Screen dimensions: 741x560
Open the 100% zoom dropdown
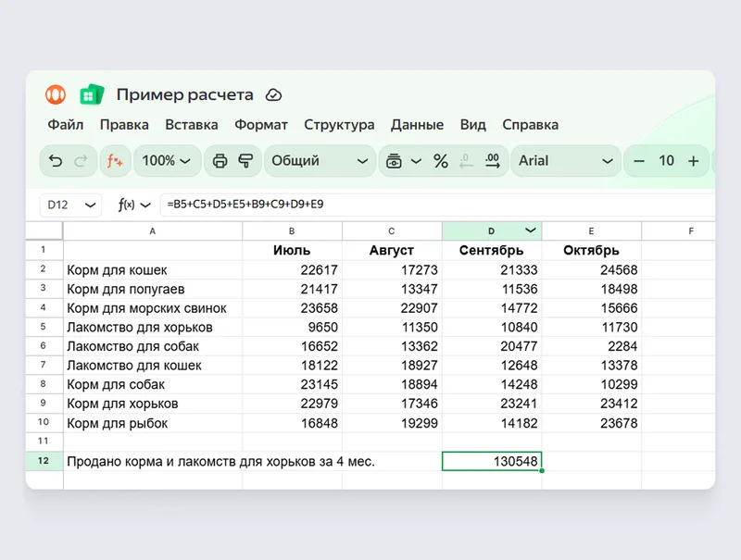168,161
